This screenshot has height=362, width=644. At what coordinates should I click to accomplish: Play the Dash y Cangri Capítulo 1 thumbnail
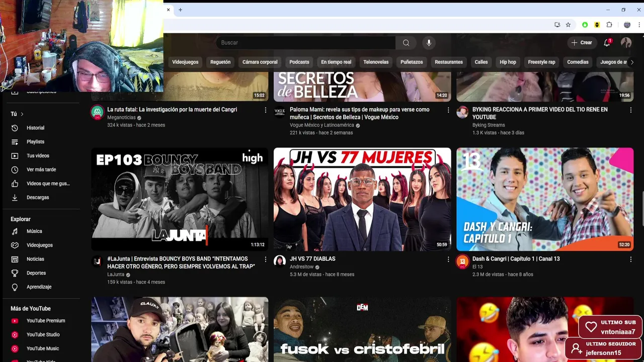tap(545, 199)
